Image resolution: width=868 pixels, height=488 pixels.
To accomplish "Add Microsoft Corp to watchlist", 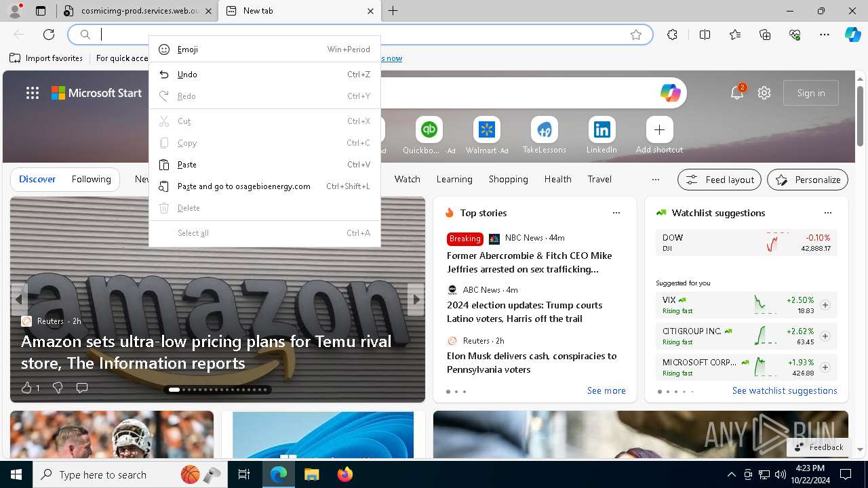I will [825, 367].
